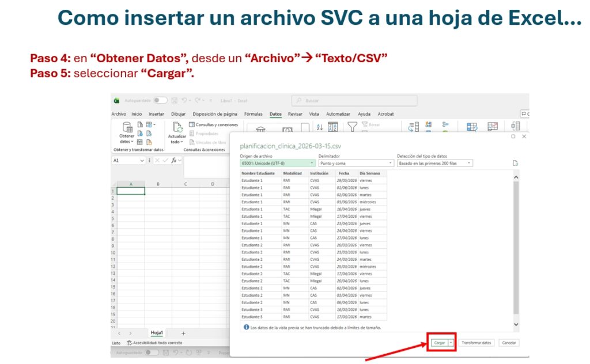Image resolution: width=590 pixels, height=364 pixels.
Task: Click the Cargar button
Action: coord(439,343)
